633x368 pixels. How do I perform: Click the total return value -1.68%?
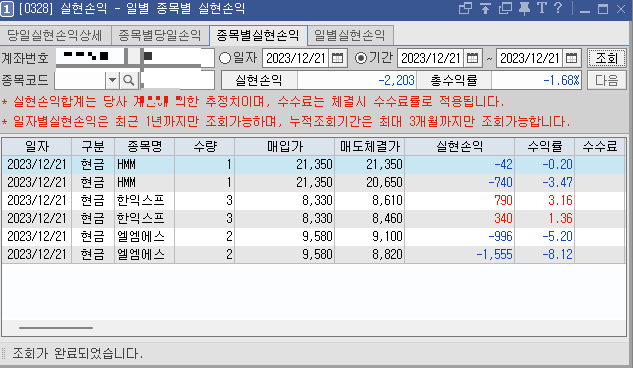pyautogui.click(x=537, y=80)
